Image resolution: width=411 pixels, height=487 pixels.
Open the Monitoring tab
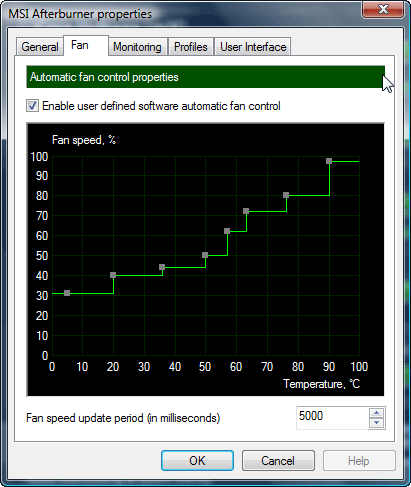click(137, 47)
